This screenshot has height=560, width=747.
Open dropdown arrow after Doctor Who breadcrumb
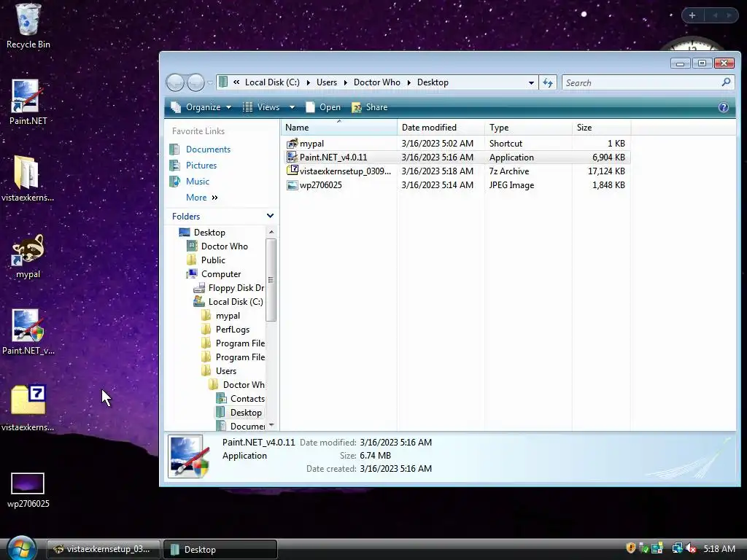click(x=409, y=83)
